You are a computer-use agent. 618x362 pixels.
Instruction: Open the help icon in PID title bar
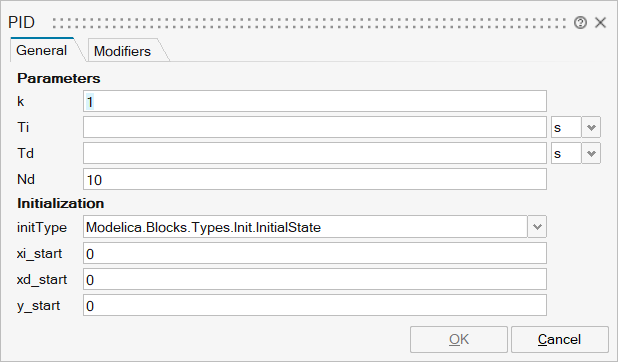coord(580,23)
